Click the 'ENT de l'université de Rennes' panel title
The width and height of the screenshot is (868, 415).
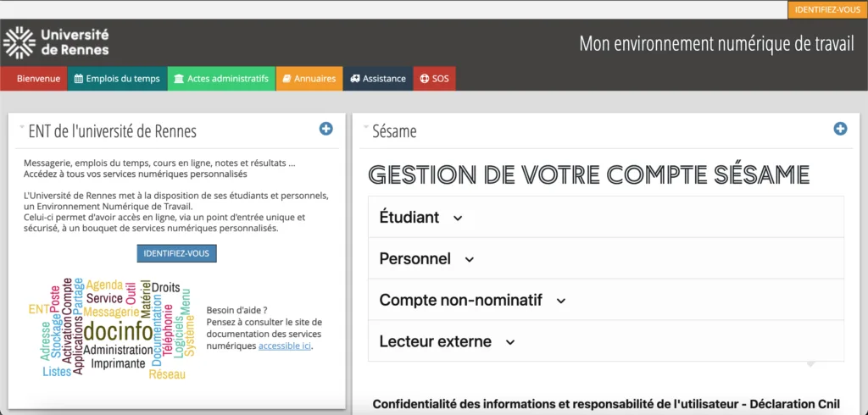pos(113,131)
